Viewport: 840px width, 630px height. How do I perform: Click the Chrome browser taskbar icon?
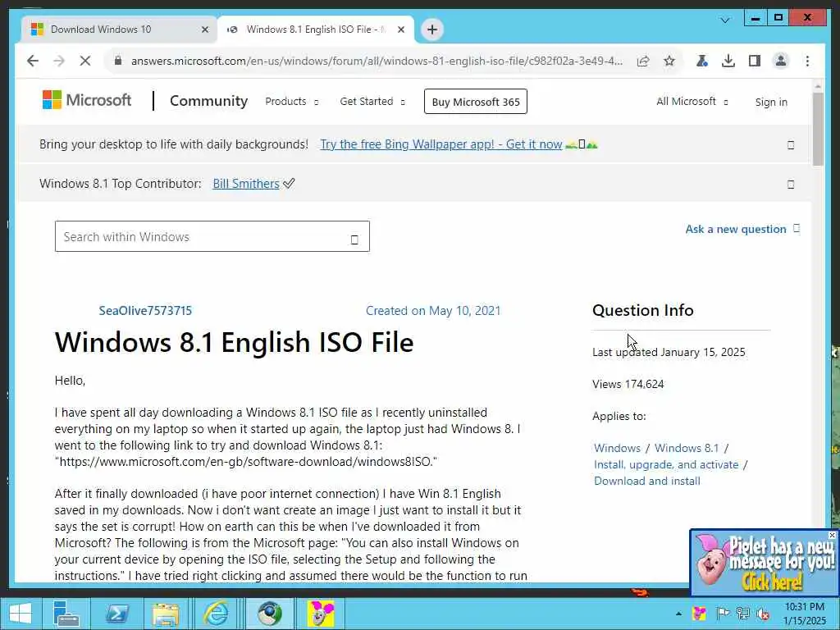point(269,614)
